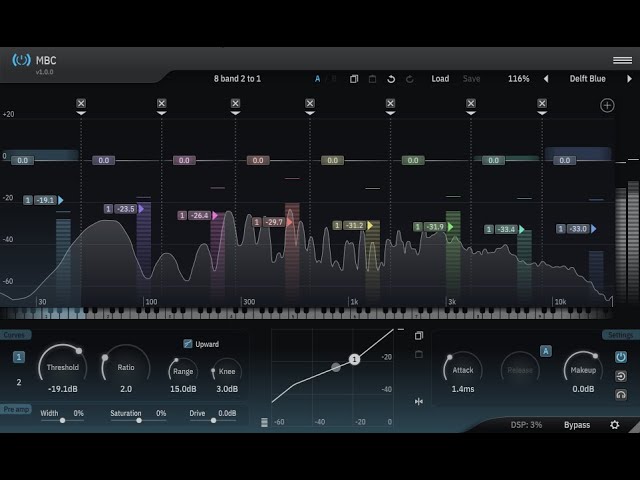Click the undo arrow icon
The image size is (640, 480).
click(x=391, y=79)
